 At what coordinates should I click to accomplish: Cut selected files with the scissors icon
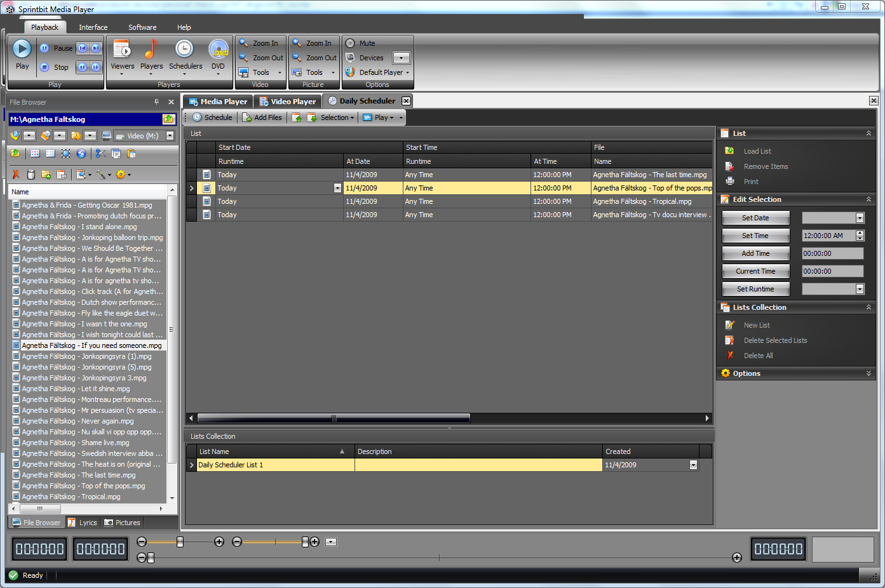click(100, 154)
